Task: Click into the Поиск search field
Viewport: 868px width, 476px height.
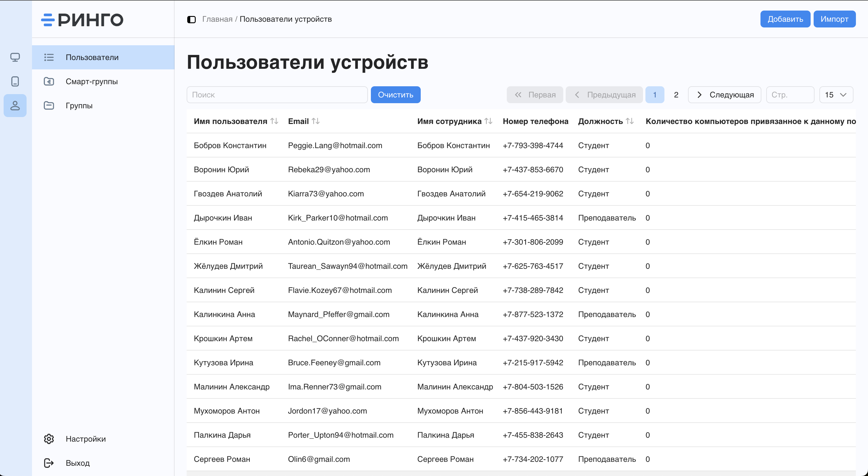Action: tap(277, 95)
